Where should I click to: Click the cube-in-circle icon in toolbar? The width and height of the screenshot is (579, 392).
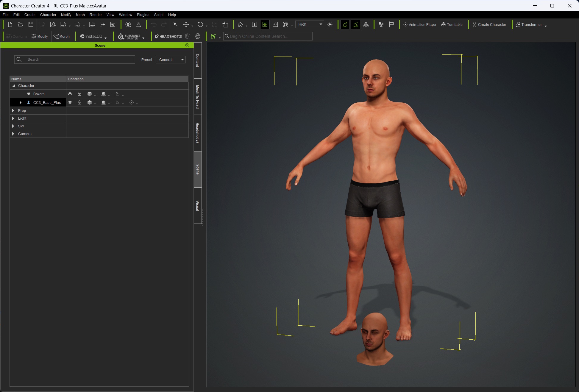coord(128,24)
